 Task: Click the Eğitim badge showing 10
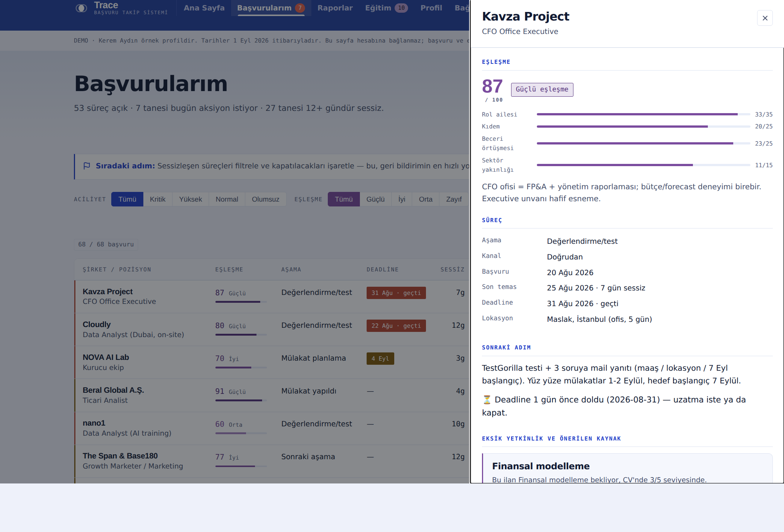click(x=401, y=8)
